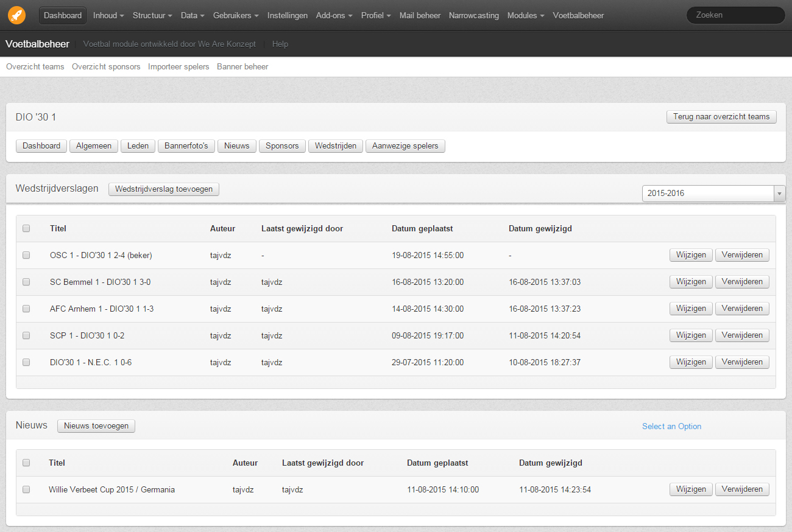
Task: Open the Aanwezige spelers tab button
Action: [x=405, y=146]
